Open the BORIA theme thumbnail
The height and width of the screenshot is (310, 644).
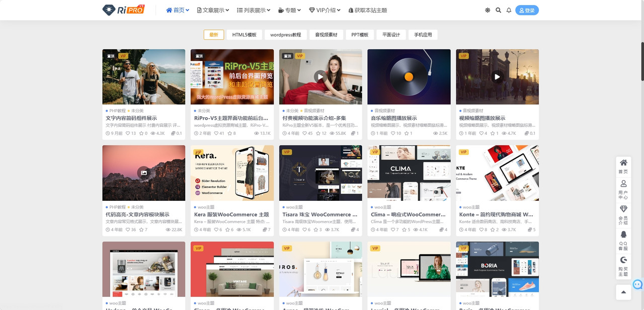point(497,269)
